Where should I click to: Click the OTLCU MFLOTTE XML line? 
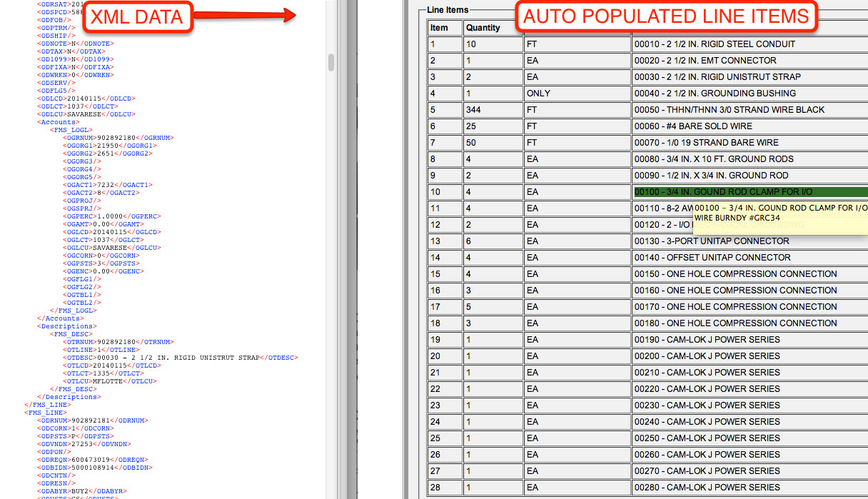109,381
